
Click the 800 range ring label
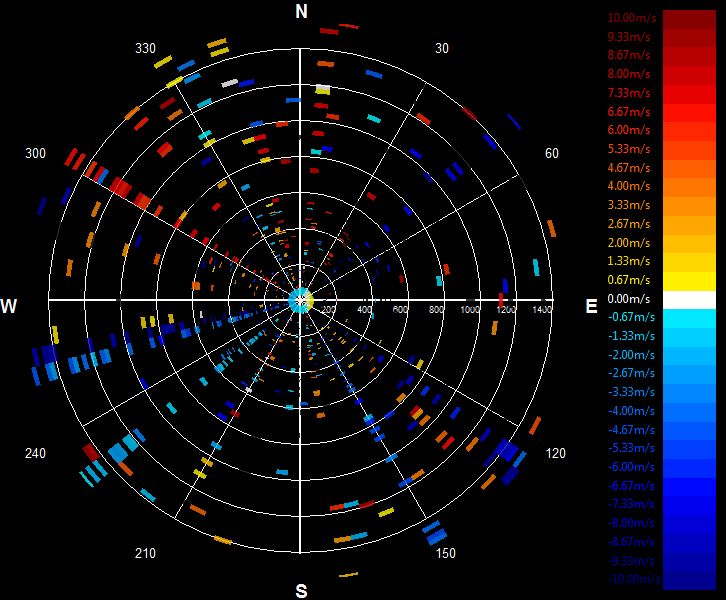click(436, 309)
